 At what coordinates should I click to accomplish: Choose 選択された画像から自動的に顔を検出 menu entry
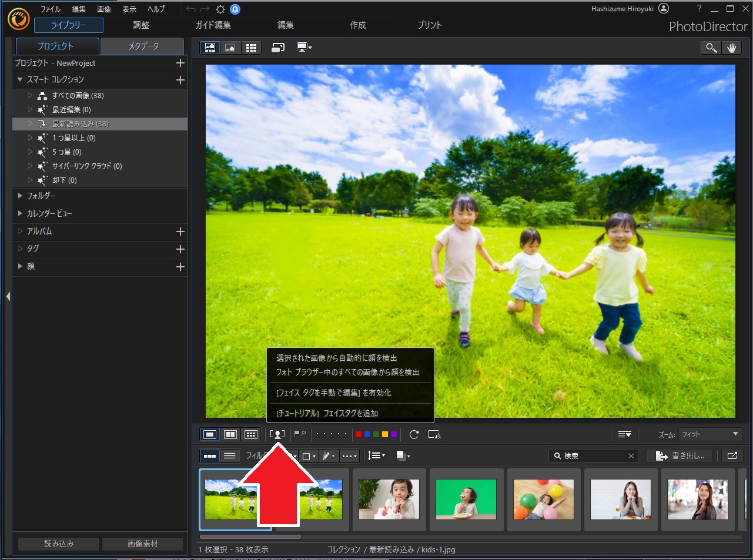click(x=337, y=358)
